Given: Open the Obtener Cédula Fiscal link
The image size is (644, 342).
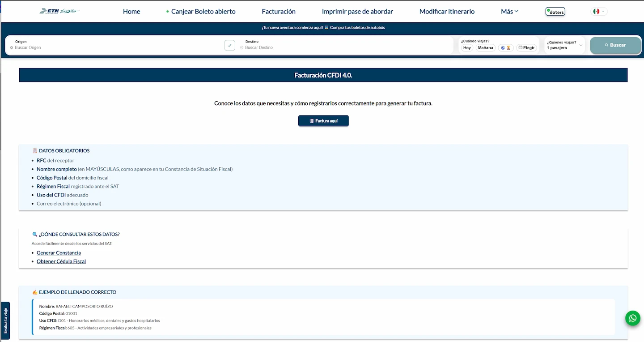Looking at the screenshot, I should click(61, 261).
